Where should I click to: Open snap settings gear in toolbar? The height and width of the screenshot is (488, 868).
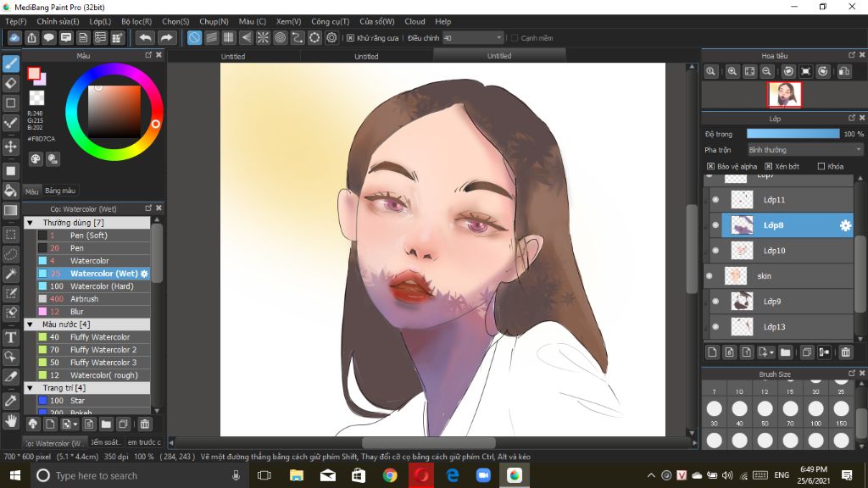tap(331, 37)
